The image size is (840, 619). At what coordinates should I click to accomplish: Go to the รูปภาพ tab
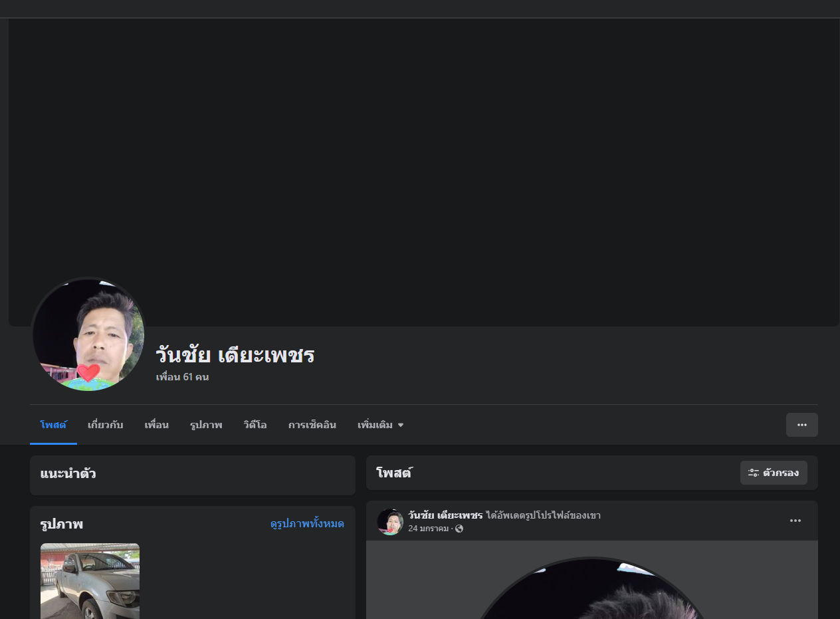206,425
